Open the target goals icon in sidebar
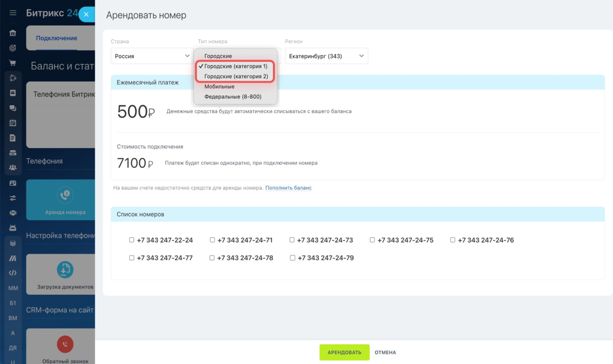613x364 pixels. 13,48
